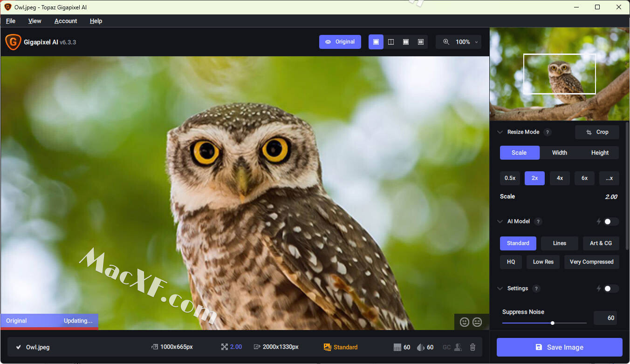
Task: Select 0.5x scale option
Action: (x=510, y=178)
